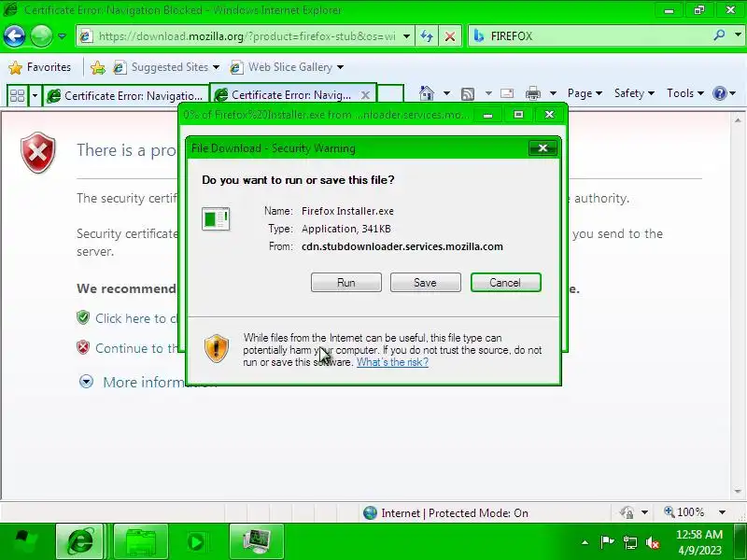
Task: Click the RSS Feeds icon
Action: [468, 94]
